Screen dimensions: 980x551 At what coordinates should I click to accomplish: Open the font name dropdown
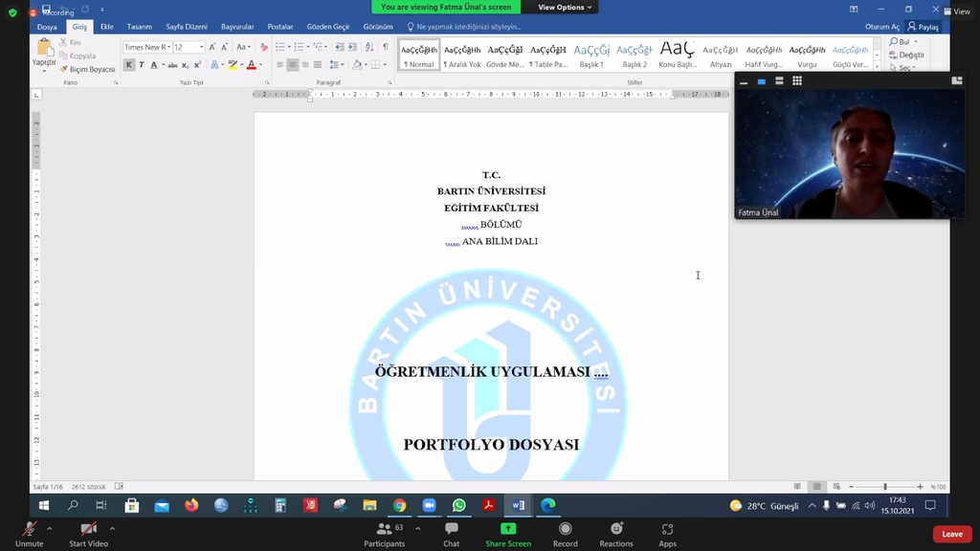[168, 48]
